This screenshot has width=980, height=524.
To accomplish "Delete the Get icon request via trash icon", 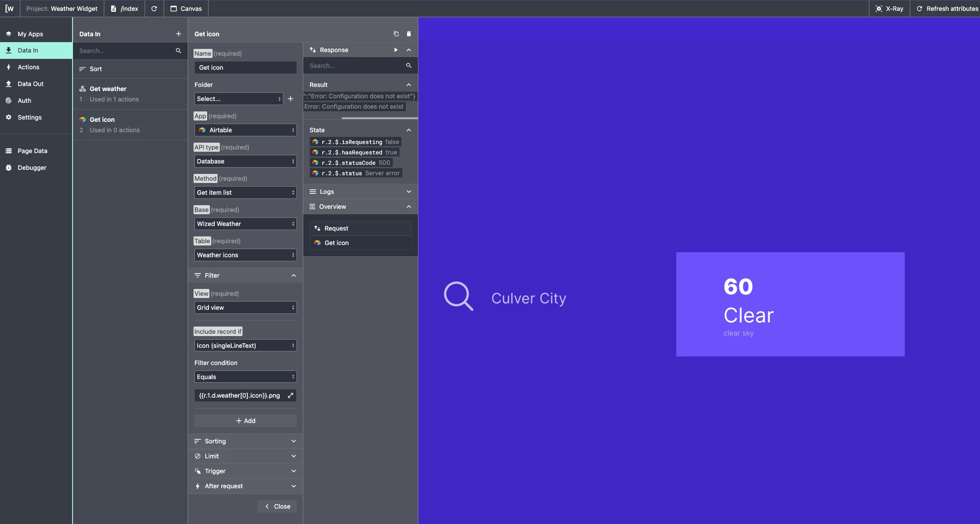I will coord(409,34).
